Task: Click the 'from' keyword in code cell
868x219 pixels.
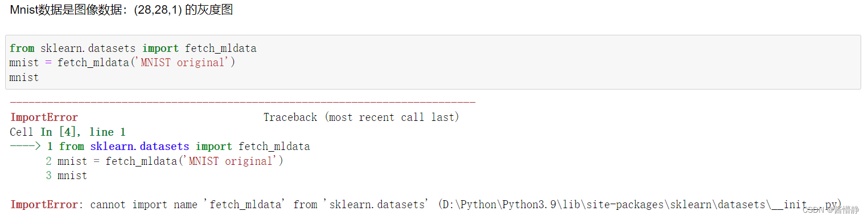Action: coord(22,48)
